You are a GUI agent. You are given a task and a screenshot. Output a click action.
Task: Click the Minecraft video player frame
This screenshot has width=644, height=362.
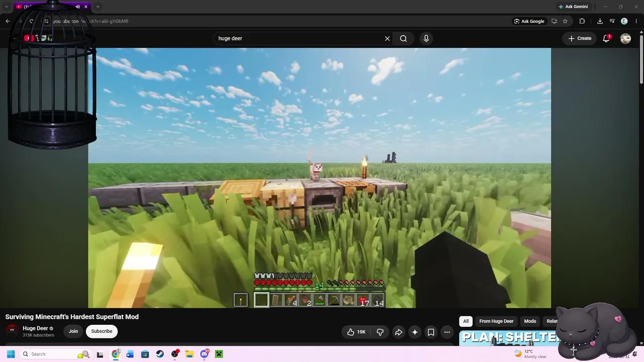(x=319, y=178)
